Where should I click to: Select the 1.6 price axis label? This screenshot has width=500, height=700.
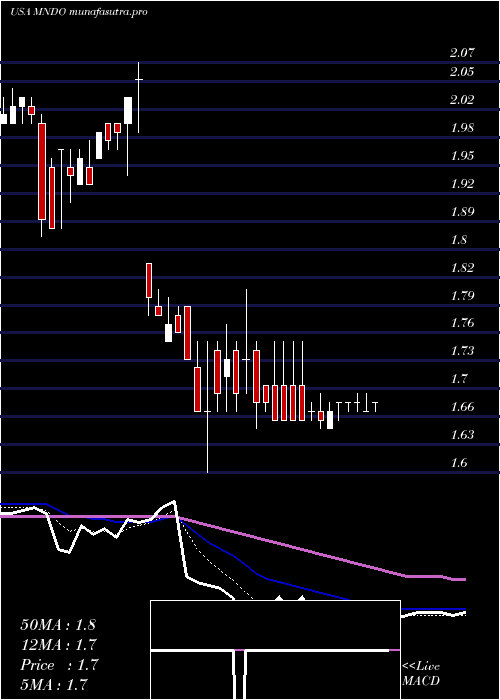[x=458, y=462]
